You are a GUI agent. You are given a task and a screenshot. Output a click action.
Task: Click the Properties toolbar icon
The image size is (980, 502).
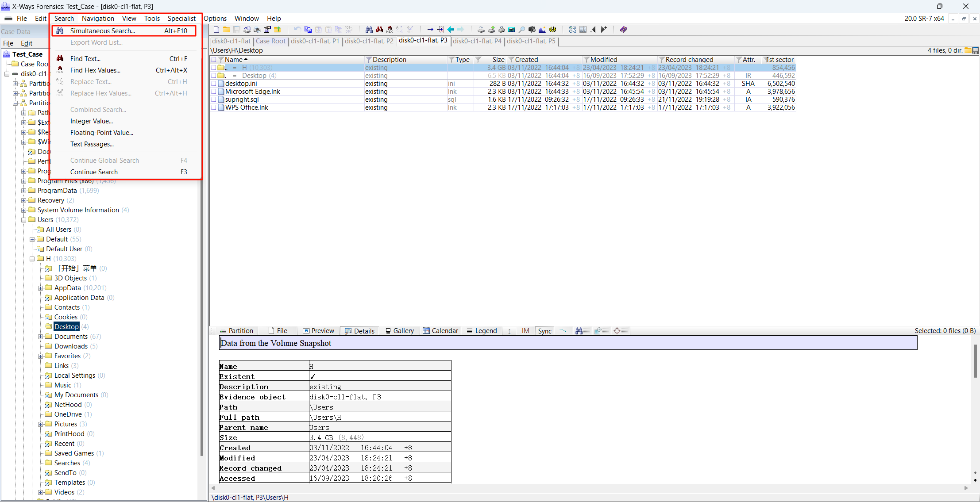click(x=267, y=30)
